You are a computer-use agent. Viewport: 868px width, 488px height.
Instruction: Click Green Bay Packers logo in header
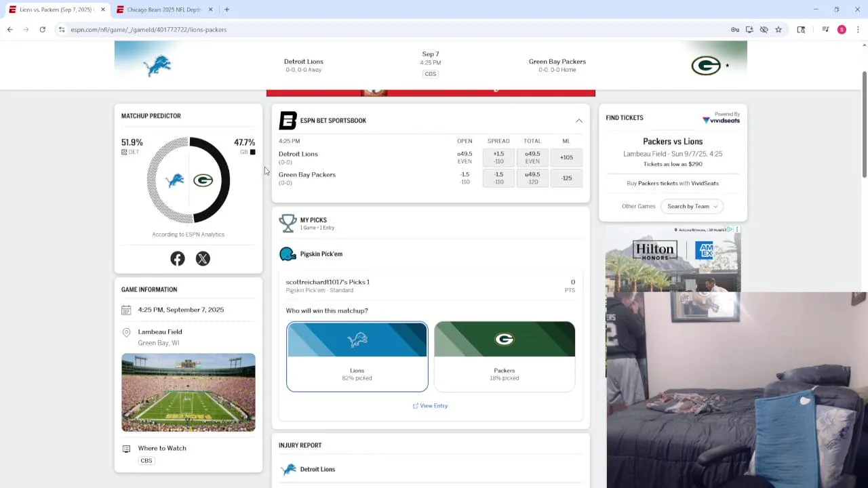point(705,65)
